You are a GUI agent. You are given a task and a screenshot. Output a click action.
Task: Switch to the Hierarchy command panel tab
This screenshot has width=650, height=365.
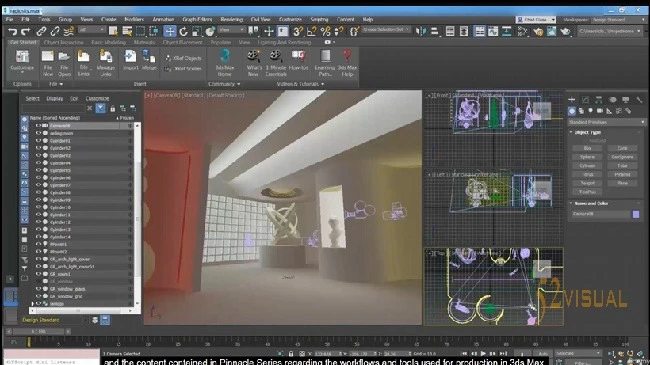click(x=599, y=100)
